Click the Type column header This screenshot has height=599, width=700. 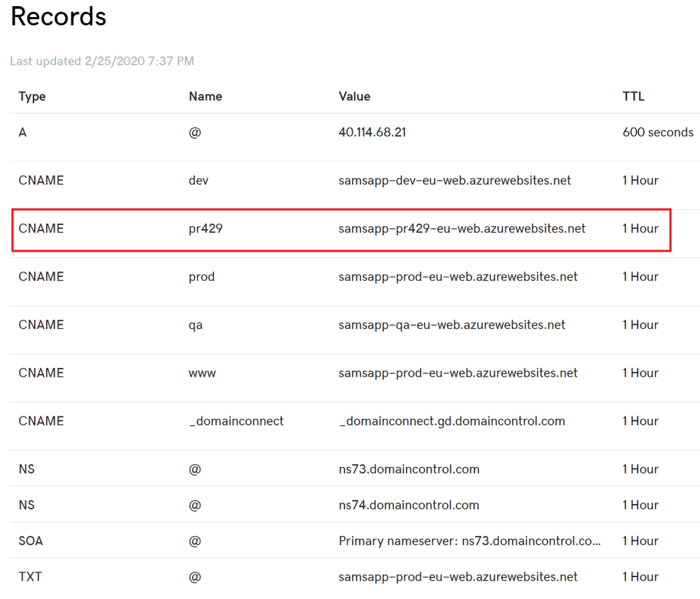click(32, 96)
